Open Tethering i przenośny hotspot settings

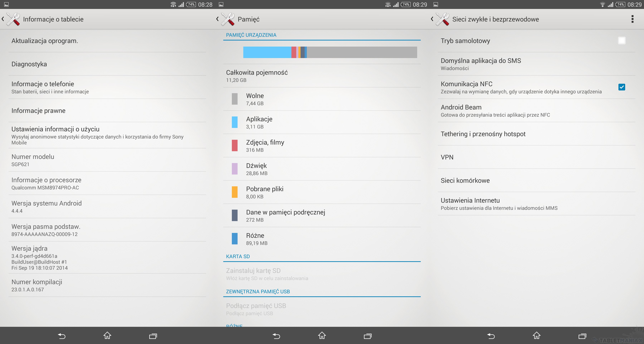pyautogui.click(x=483, y=134)
